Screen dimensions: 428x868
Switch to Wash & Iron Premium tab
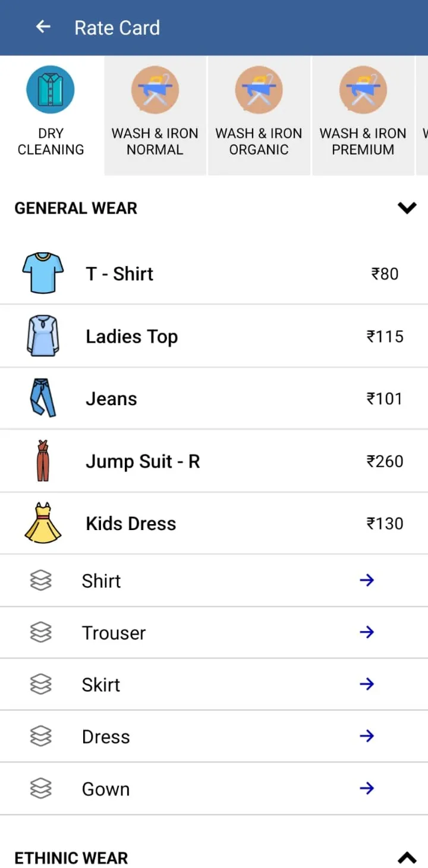363,115
